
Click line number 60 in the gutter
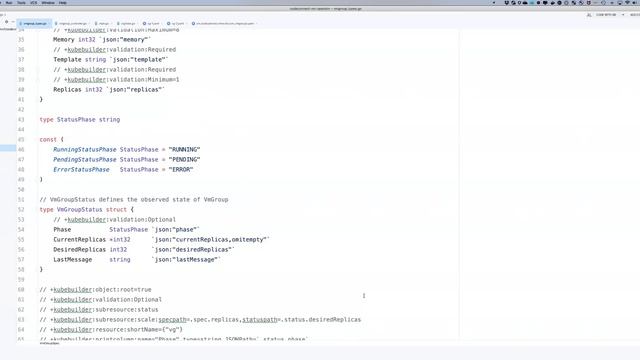21,289
